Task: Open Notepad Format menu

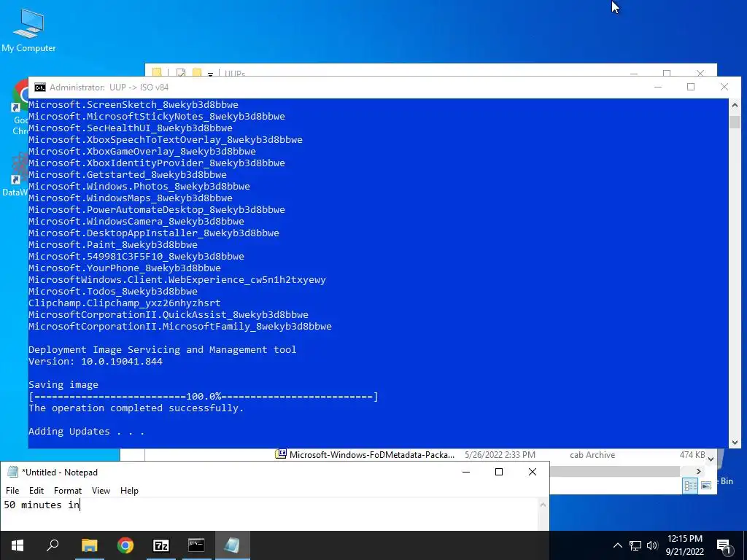Action: (x=68, y=491)
